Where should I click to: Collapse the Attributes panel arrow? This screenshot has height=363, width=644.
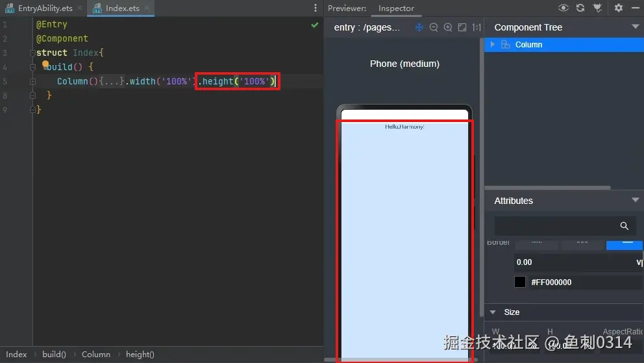(635, 201)
